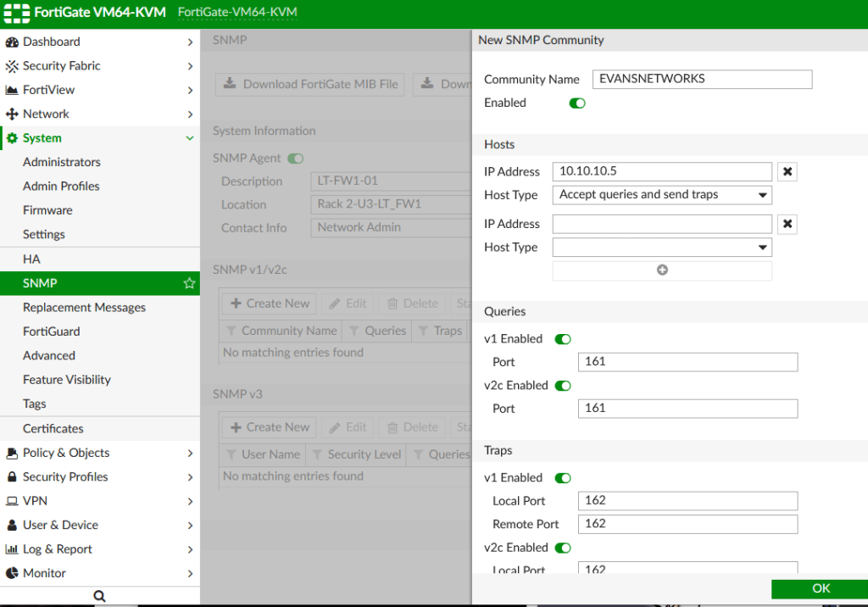
Task: Expand the Network menu chevron
Action: point(190,114)
